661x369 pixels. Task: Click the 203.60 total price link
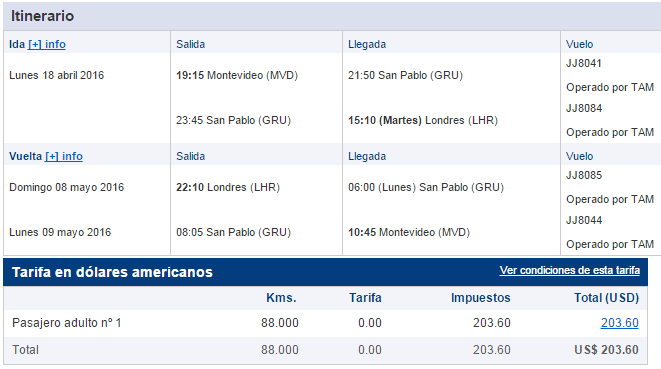[619, 323]
